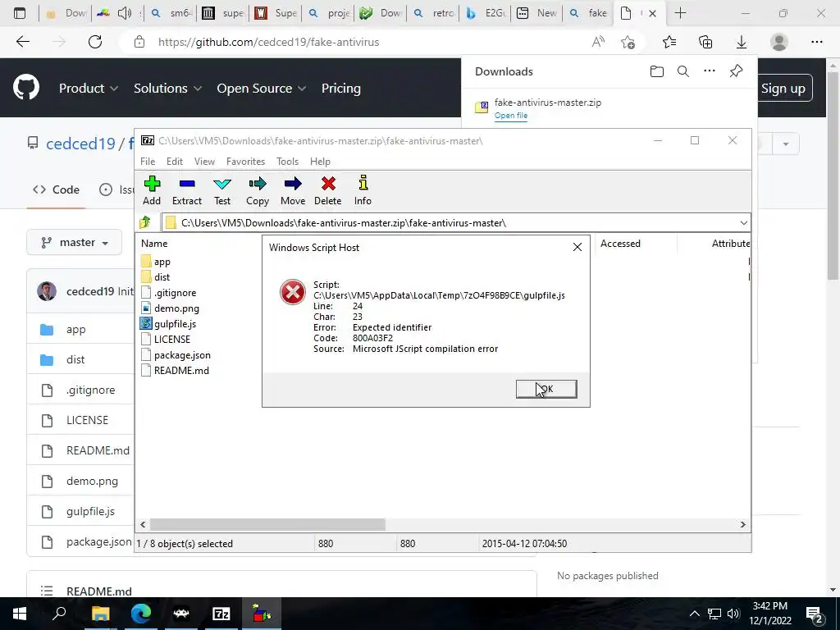Open the Pricing link on GitHub
This screenshot has height=630, width=840.
(x=340, y=89)
